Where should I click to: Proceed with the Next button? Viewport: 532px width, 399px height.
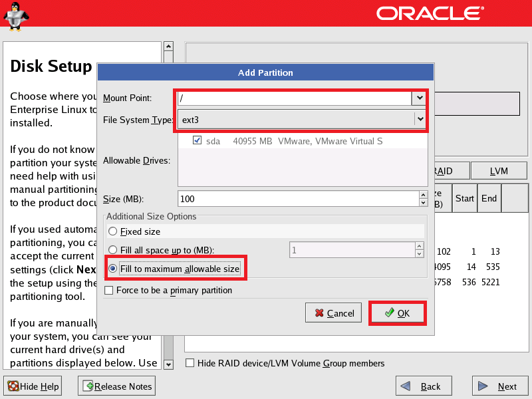click(500, 386)
